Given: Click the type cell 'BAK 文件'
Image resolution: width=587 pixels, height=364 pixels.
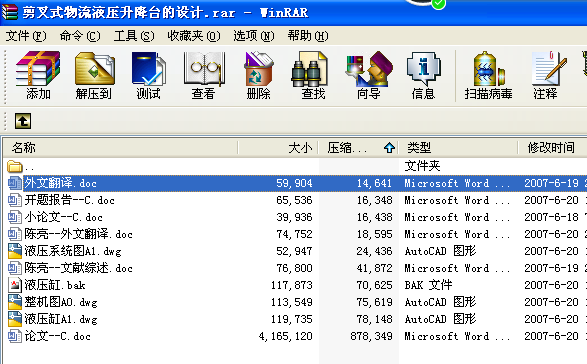Looking at the screenshot, I should 428,285.
